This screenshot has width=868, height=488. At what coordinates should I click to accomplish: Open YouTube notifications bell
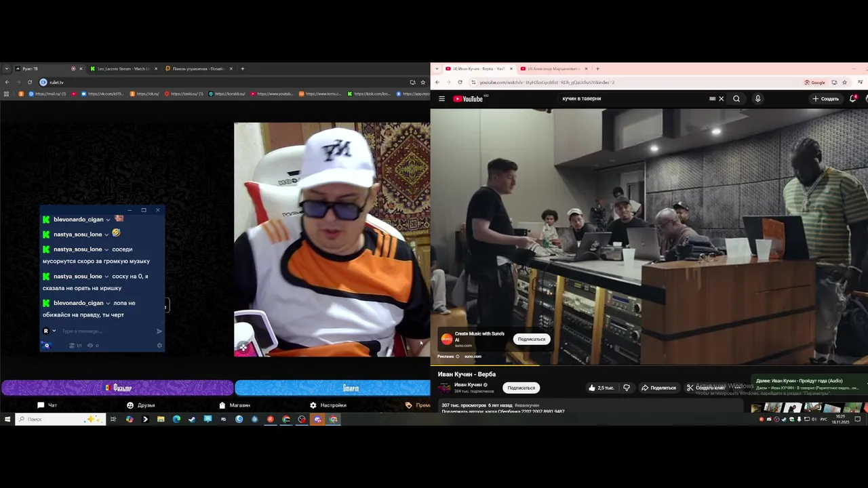coord(853,99)
